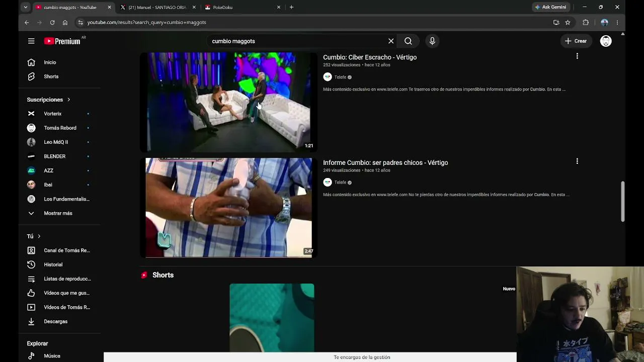Expand the Tú section
The width and height of the screenshot is (644, 362).
point(34,236)
